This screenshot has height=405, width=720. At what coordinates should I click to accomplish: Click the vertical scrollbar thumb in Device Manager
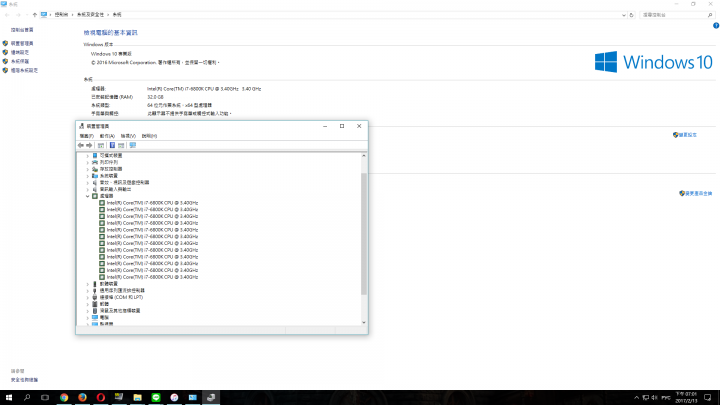[x=364, y=234]
